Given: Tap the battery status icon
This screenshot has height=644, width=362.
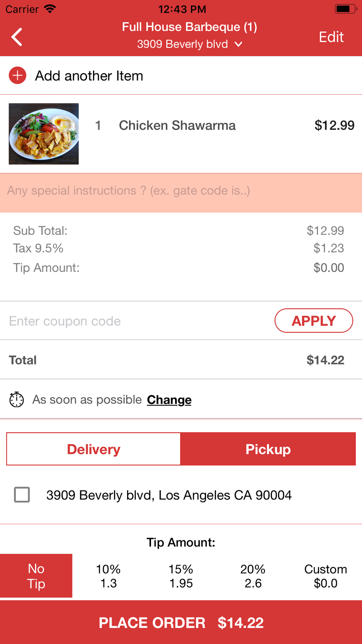Looking at the screenshot, I should pyautogui.click(x=345, y=9).
